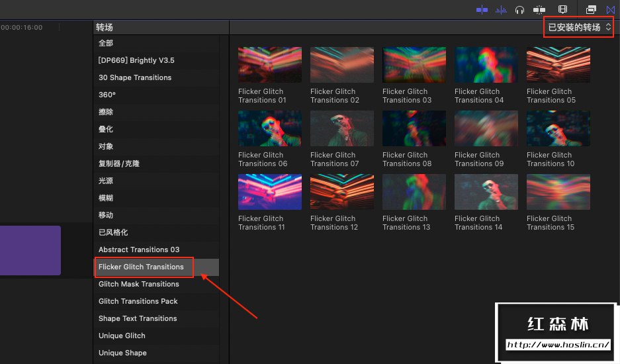Click the 00:00:16:00 timeline ruler mark
This screenshot has height=364, width=620.
pos(22,27)
